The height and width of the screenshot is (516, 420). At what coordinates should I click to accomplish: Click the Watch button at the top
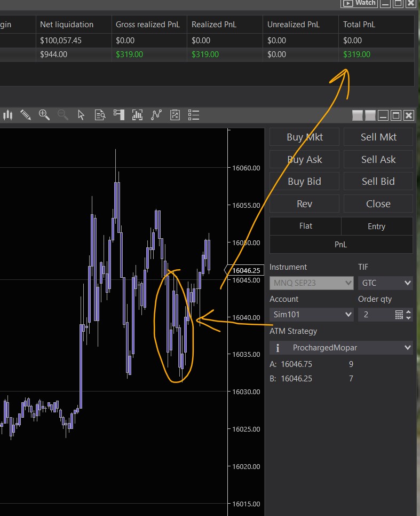click(x=359, y=3)
